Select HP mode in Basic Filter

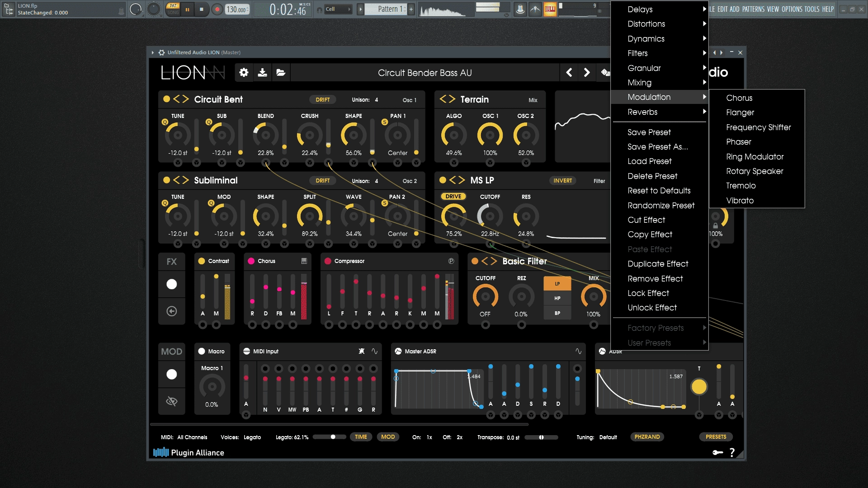click(557, 298)
